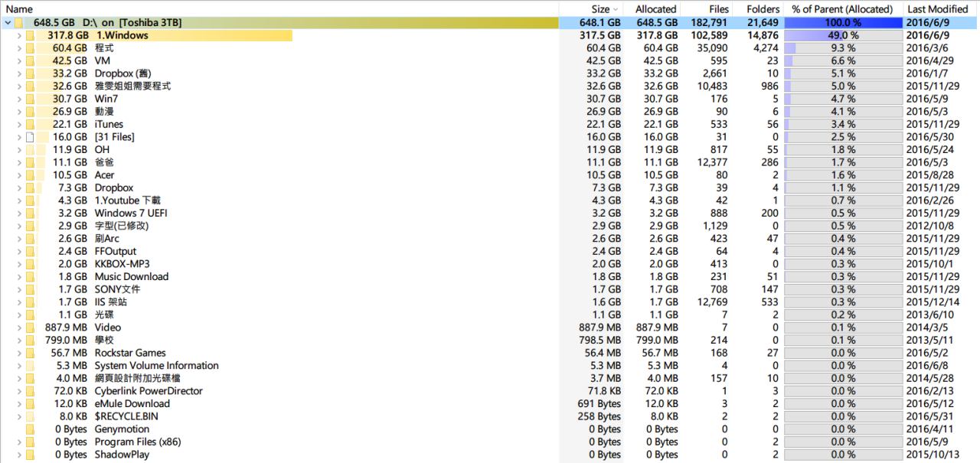Expand the 1.Windows folder node
Viewport: 980px width, 463px height.
pyautogui.click(x=18, y=35)
